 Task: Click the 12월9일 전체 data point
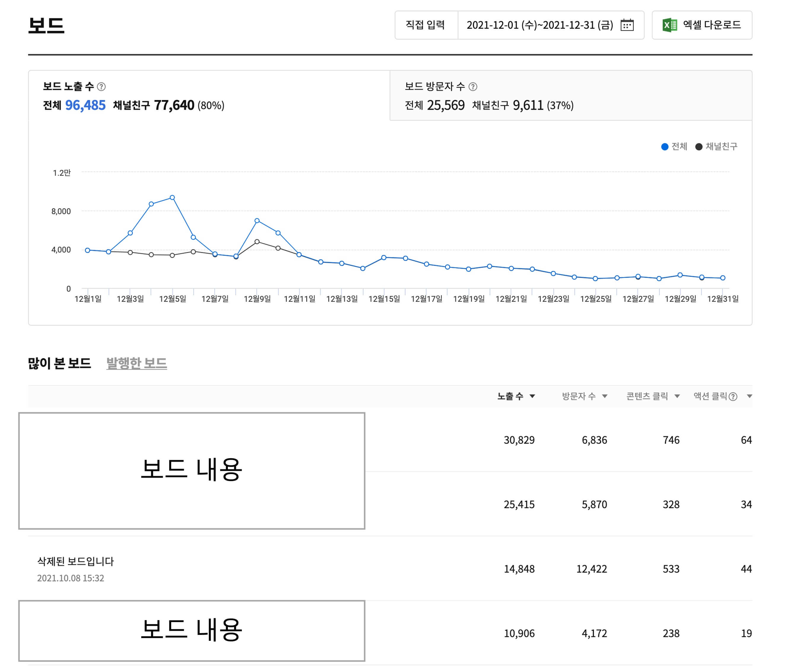257,221
